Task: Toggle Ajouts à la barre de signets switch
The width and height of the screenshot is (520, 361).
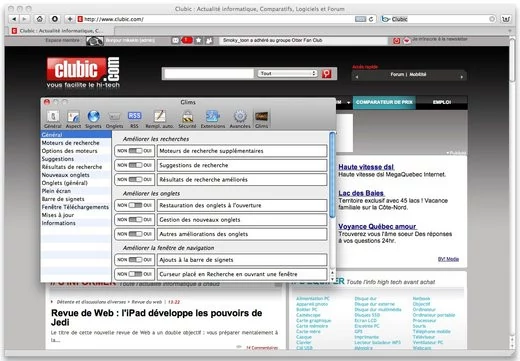Action: click(135, 260)
